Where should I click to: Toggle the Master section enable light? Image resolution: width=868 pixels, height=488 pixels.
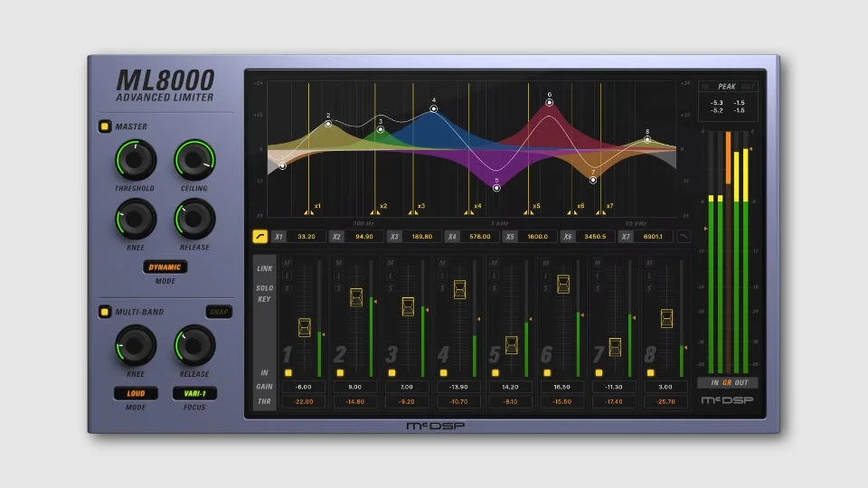(x=105, y=127)
